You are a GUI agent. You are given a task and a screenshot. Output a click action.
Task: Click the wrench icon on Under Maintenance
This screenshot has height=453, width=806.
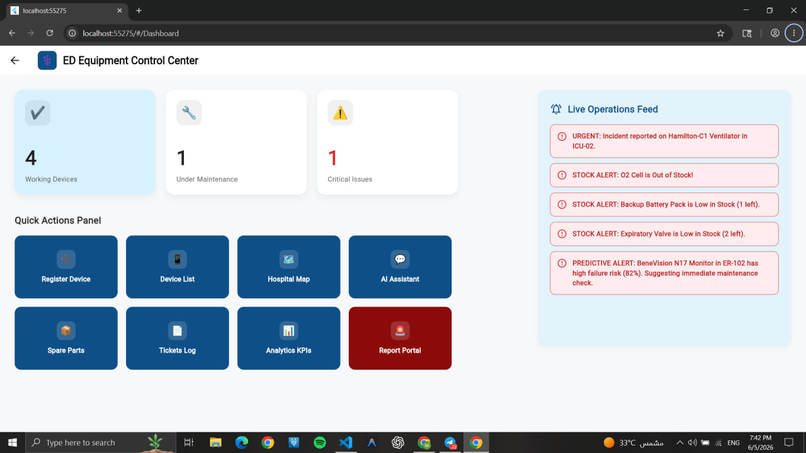click(x=189, y=113)
